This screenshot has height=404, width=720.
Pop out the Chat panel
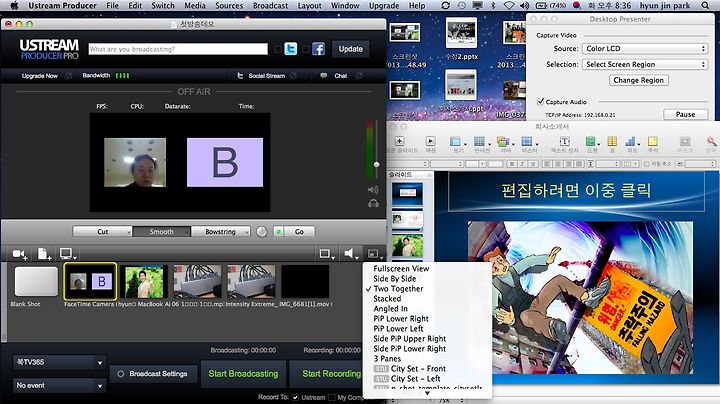pyautogui.click(x=359, y=76)
